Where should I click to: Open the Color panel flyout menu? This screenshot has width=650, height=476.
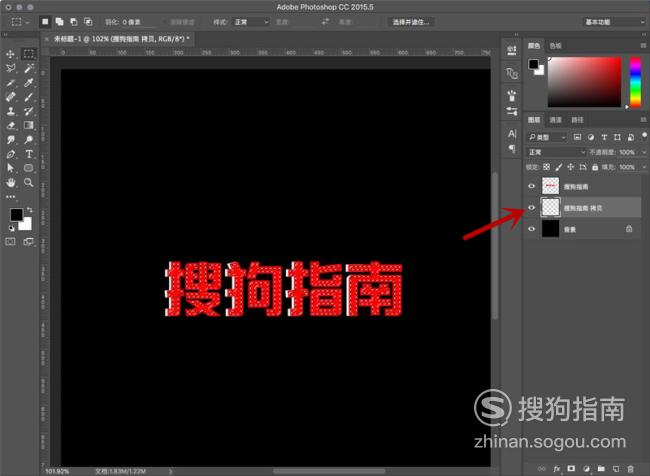click(643, 46)
